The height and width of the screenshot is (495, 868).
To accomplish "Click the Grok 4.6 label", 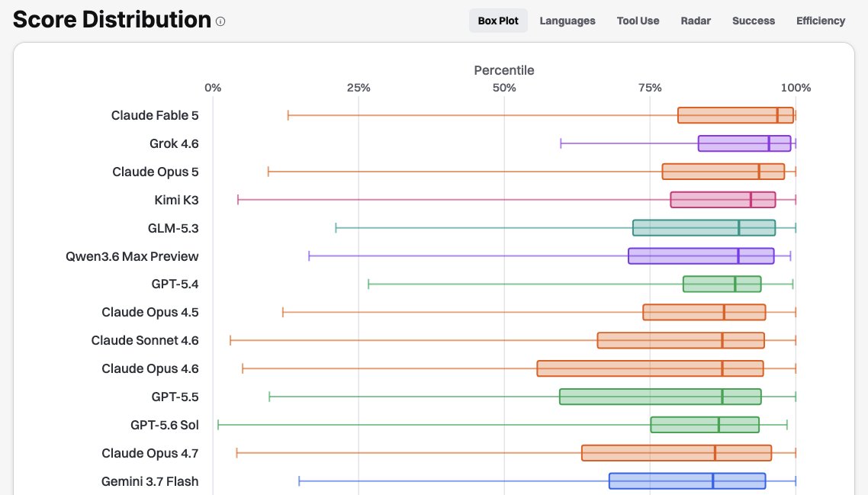I will pos(174,143).
